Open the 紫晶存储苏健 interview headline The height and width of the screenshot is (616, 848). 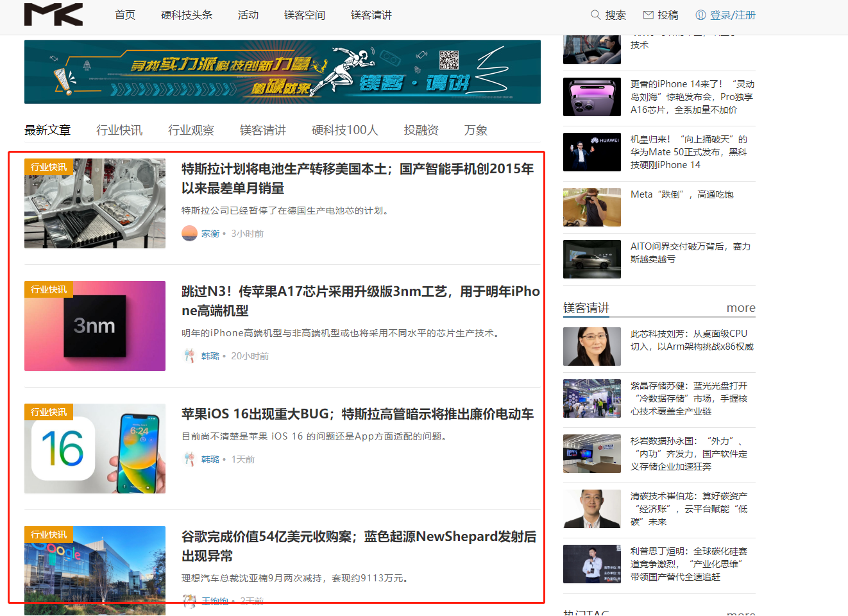[689, 398]
